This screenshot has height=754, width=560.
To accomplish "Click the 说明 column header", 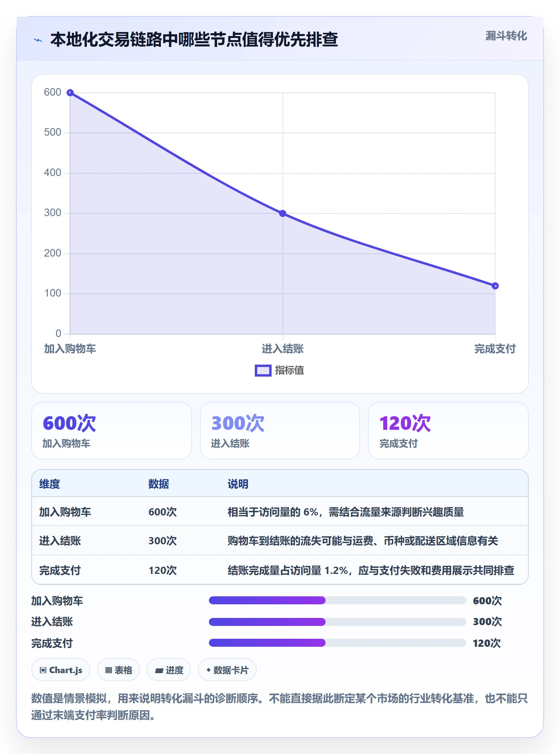I will point(238,484).
